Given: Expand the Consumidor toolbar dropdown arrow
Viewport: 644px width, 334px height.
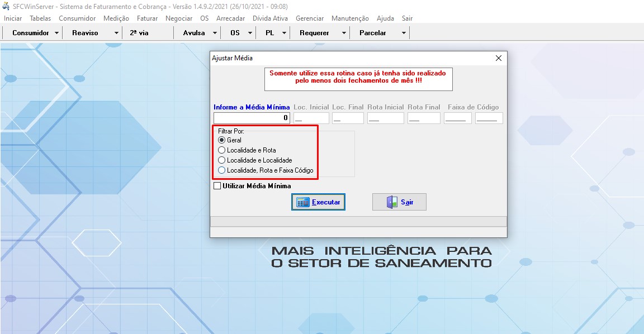Looking at the screenshot, I should (57, 33).
